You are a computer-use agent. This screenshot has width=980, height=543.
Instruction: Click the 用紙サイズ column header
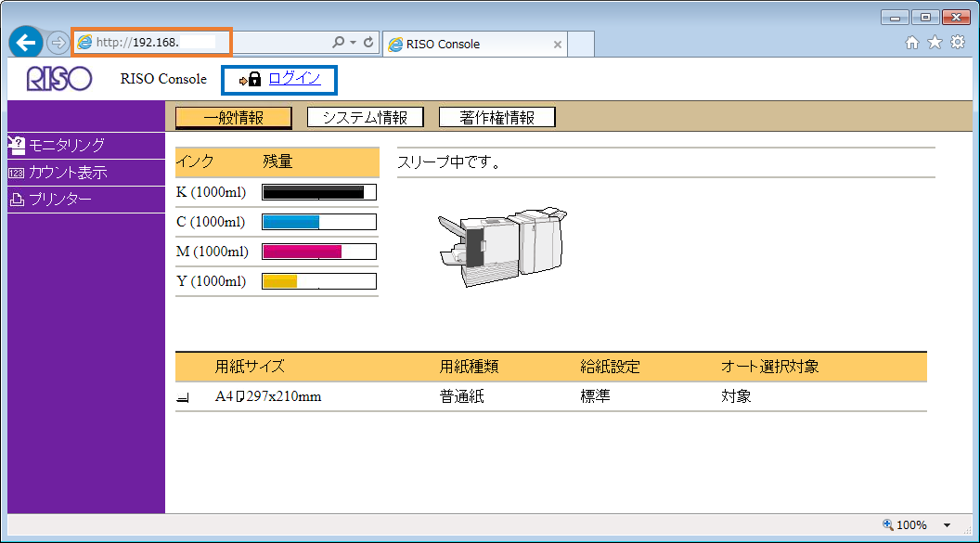[250, 366]
